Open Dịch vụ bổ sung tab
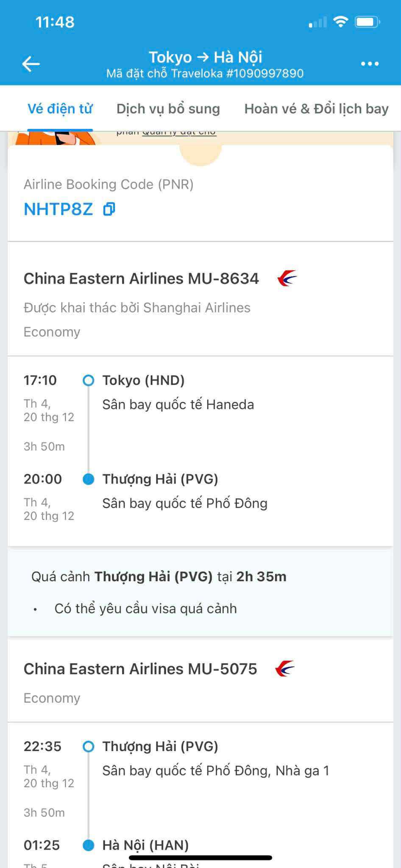Screen dimensions: 401x868 click(168, 109)
